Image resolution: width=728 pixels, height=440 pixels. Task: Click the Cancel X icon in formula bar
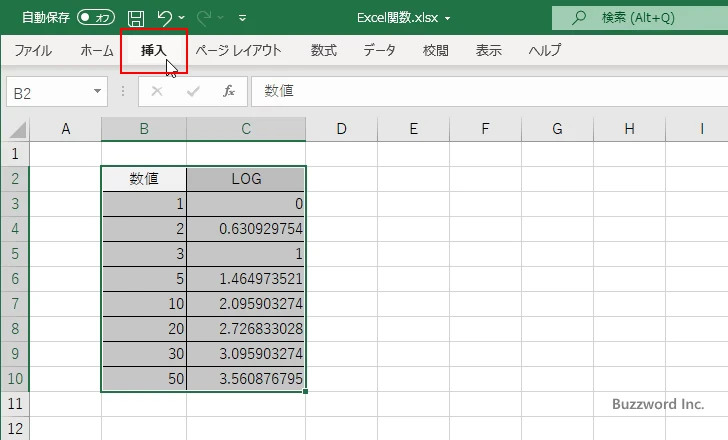point(157,91)
